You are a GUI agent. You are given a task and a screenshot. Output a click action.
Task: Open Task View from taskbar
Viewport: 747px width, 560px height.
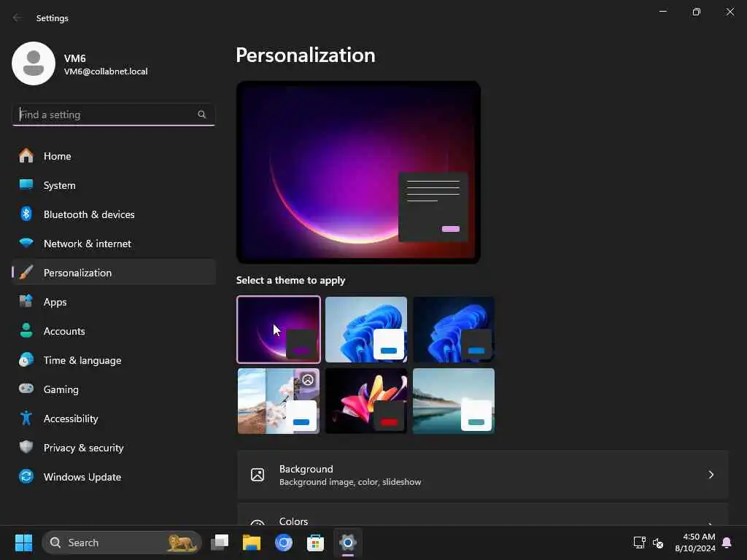point(220,542)
